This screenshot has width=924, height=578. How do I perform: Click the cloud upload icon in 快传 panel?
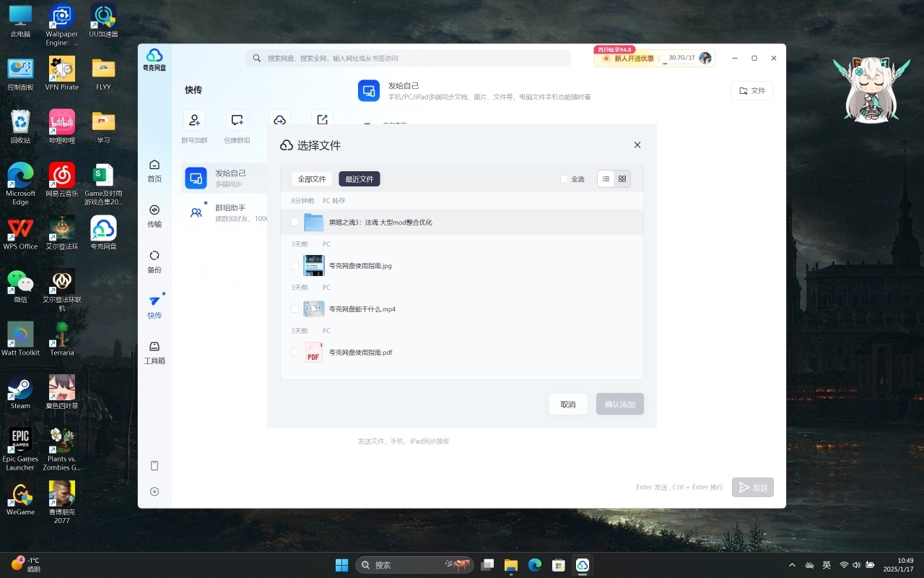tap(279, 120)
